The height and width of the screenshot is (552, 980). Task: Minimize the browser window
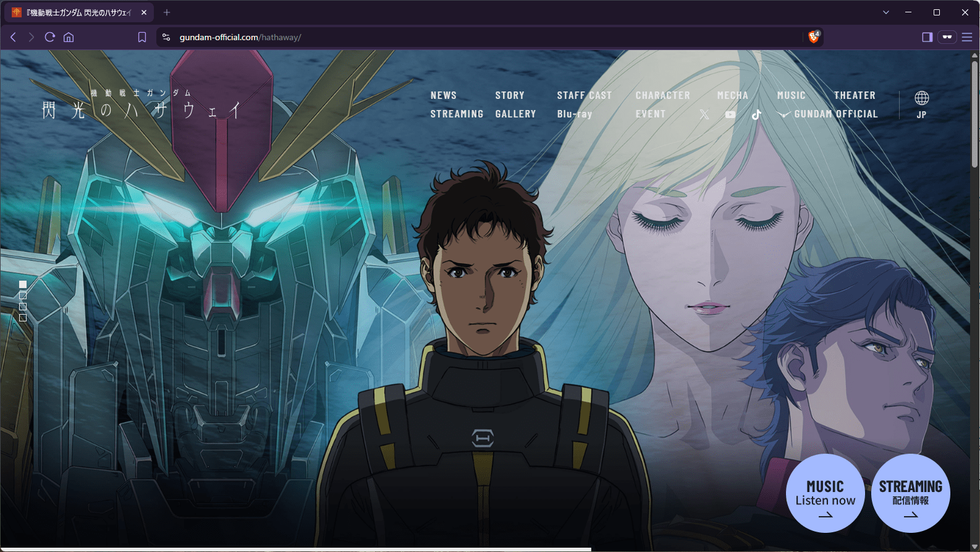click(x=908, y=12)
